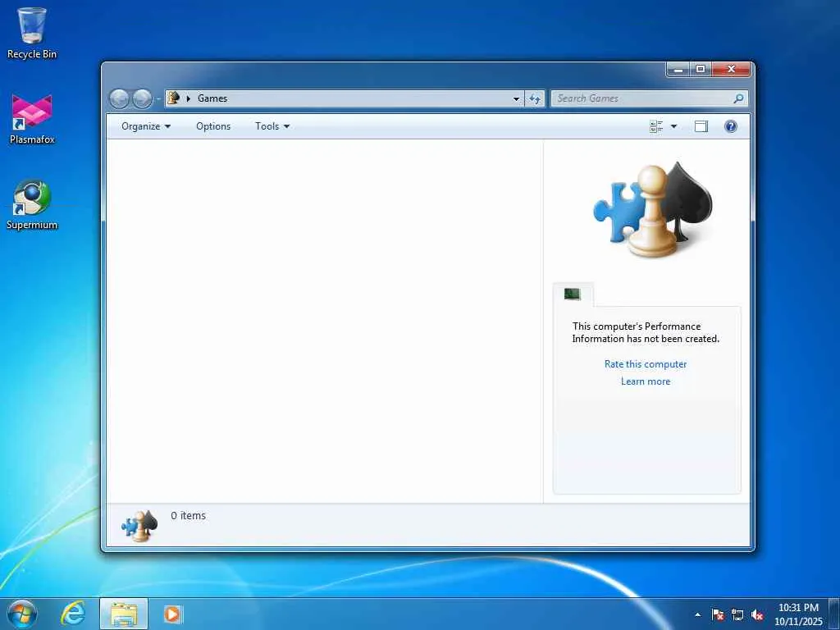Close the Games window
The image size is (840, 630).
(x=731, y=69)
